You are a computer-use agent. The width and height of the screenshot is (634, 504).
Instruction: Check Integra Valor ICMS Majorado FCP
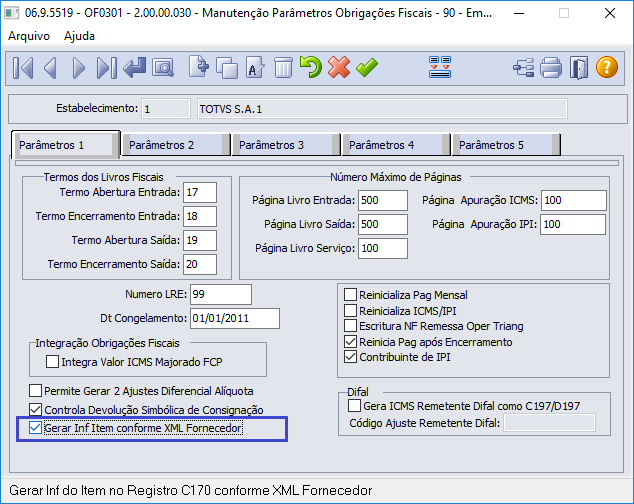click(52, 362)
